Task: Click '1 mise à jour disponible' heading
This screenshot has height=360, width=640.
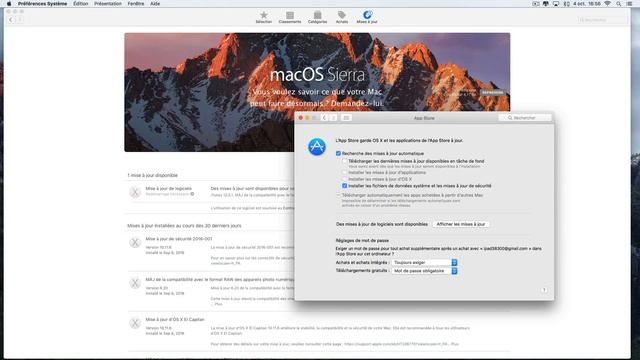Action: [x=152, y=176]
